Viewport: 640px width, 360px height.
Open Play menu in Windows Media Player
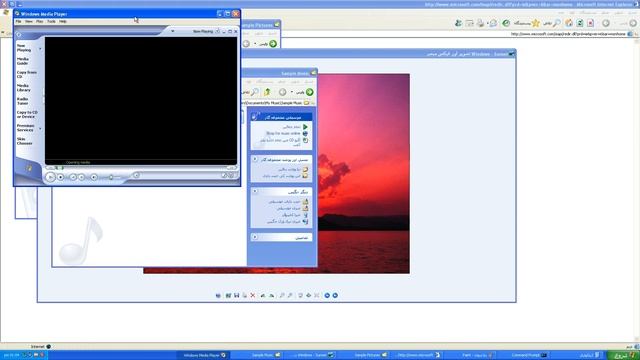click(40, 21)
